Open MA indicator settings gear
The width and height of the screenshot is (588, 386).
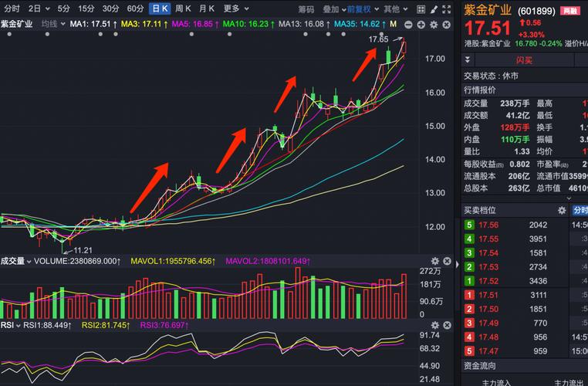(x=434, y=24)
